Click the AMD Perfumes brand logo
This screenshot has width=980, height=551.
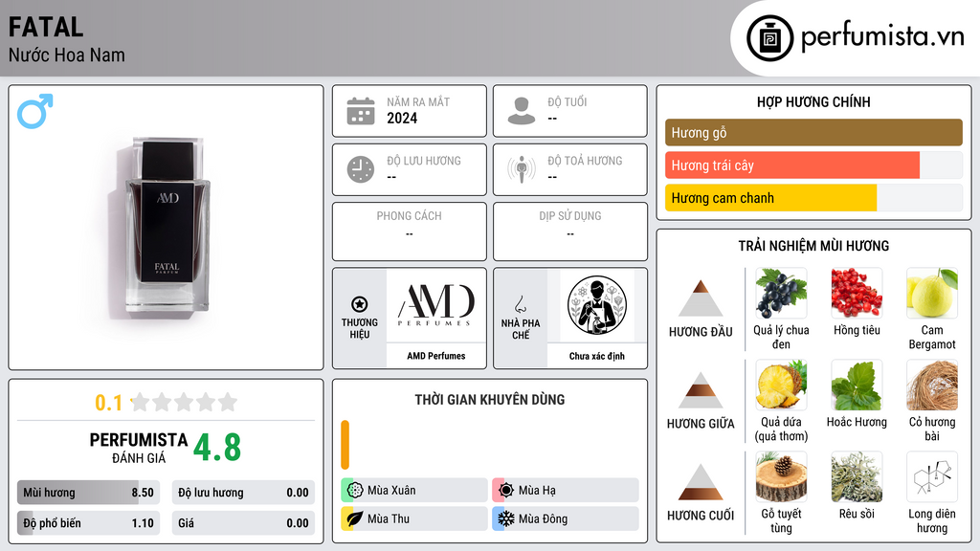click(x=436, y=305)
